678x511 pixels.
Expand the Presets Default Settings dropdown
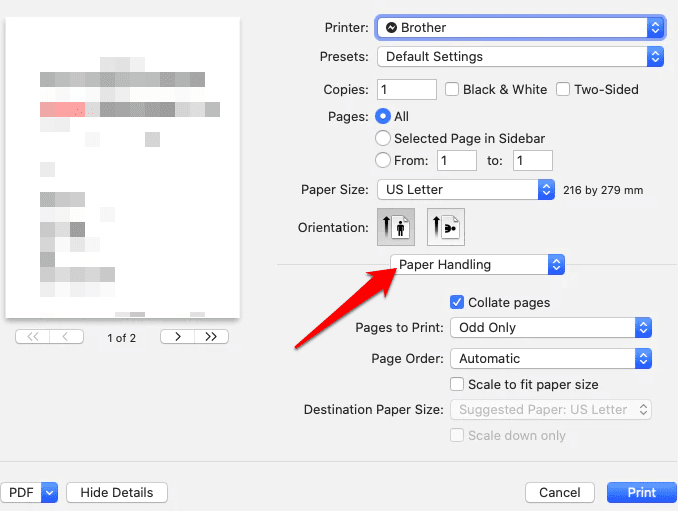[520, 57]
